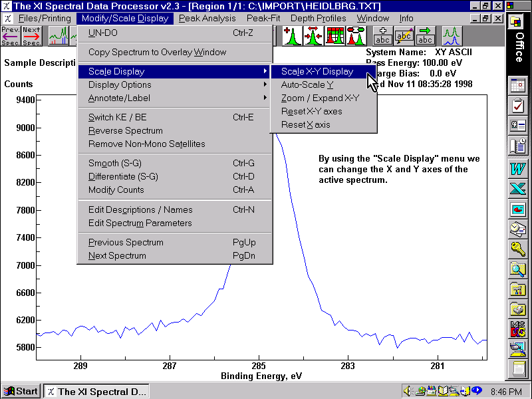Screen dimensions: 532x399
Task: Choose Reverse Spectrum from the menu
Action: tap(126, 130)
